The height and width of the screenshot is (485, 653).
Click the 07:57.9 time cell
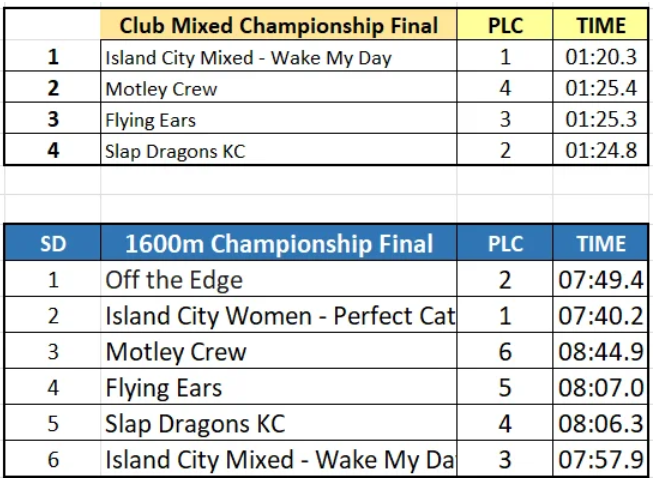601,460
